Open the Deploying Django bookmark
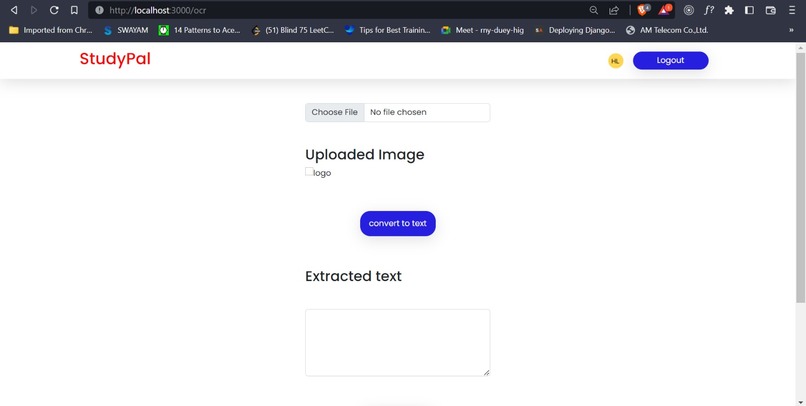806x406 pixels. coord(575,30)
